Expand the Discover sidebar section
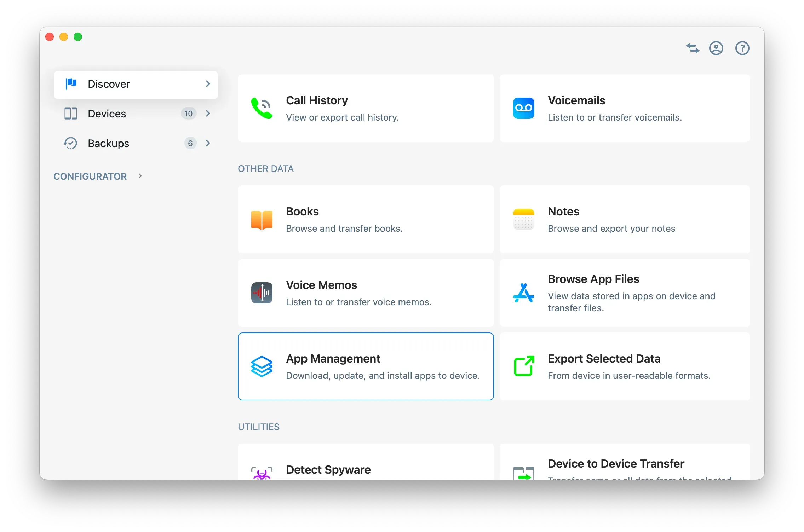This screenshot has height=532, width=804. click(x=208, y=84)
